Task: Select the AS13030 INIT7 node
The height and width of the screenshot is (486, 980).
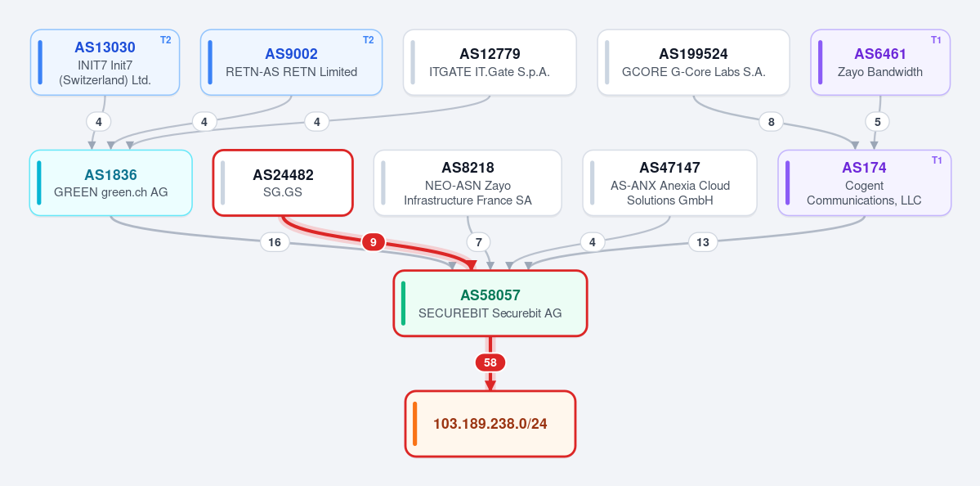Action: (x=105, y=62)
